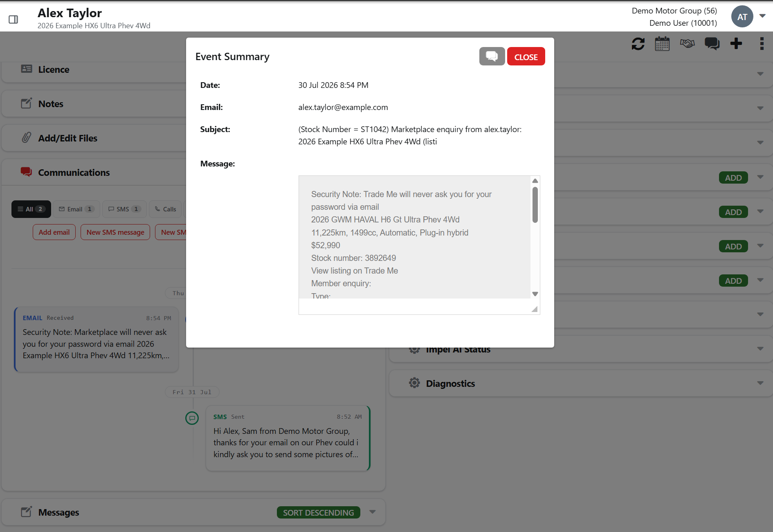This screenshot has width=773, height=532.
Task: Open the calendar icon in toolbar
Action: 662,44
